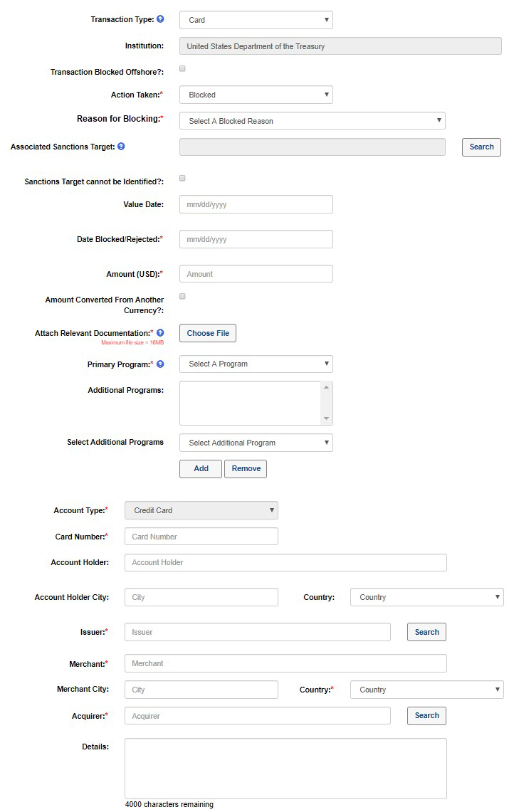Click Primary Program help icon
This screenshot has height=812, width=509.
tap(160, 364)
